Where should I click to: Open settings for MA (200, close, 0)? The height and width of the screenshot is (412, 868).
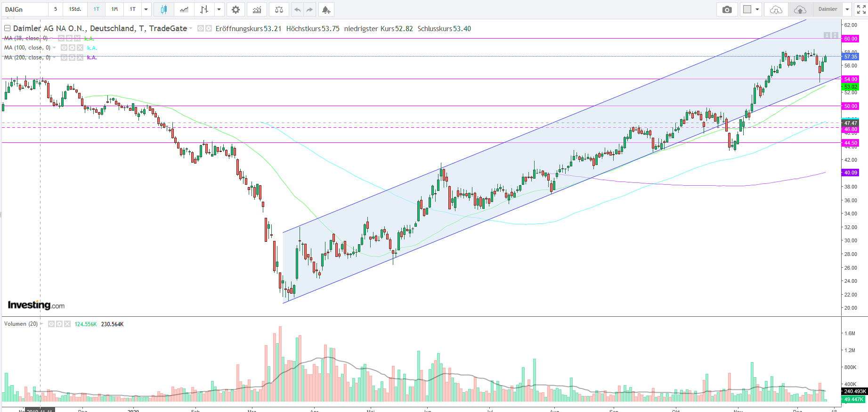[x=72, y=58]
